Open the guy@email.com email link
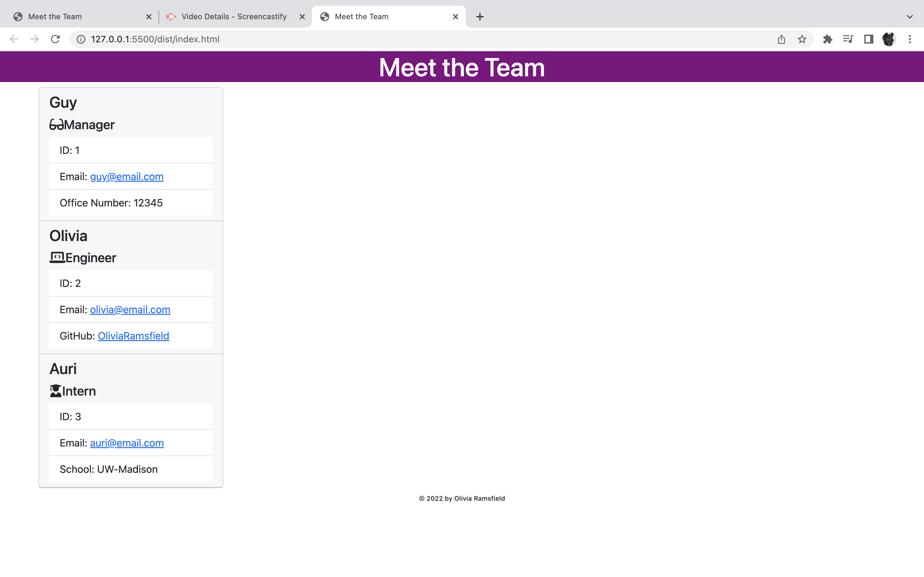The height and width of the screenshot is (577, 924). [126, 176]
